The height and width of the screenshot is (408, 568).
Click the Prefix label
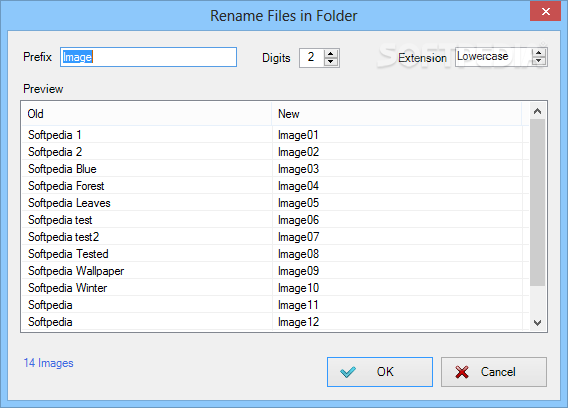[38, 57]
